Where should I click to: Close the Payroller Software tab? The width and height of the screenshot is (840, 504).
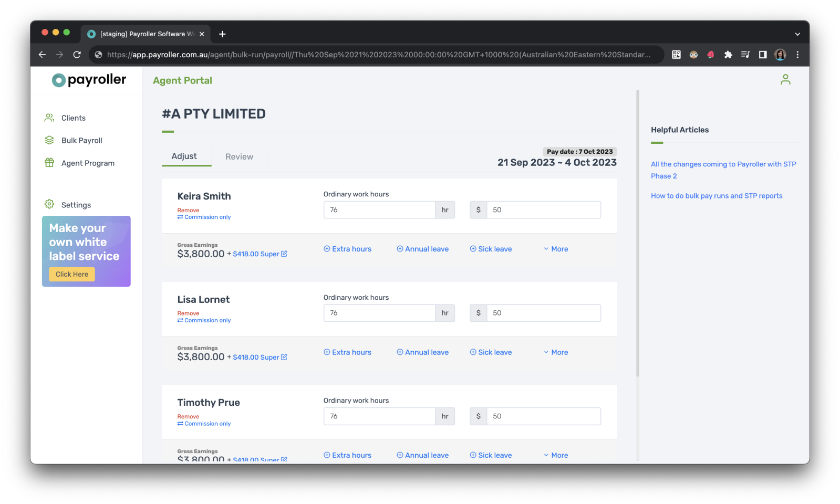202,34
